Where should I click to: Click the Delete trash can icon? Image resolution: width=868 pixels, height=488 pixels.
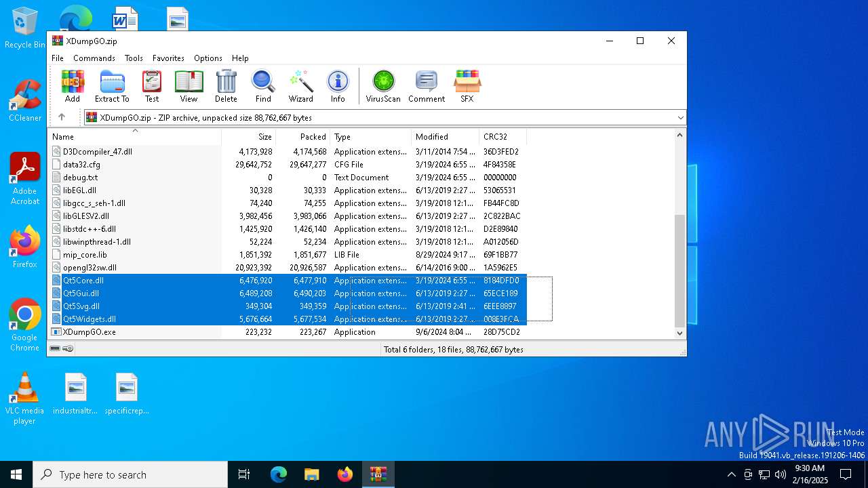pos(226,86)
